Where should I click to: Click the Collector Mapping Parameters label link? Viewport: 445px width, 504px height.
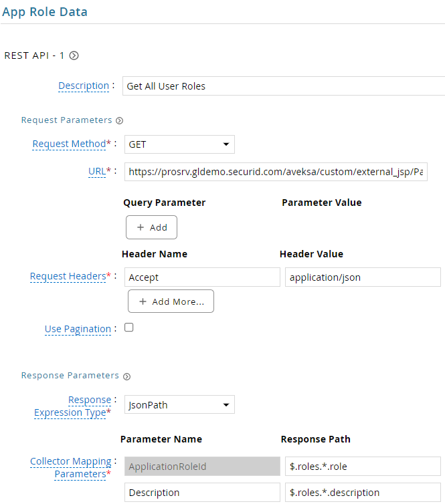point(70,467)
